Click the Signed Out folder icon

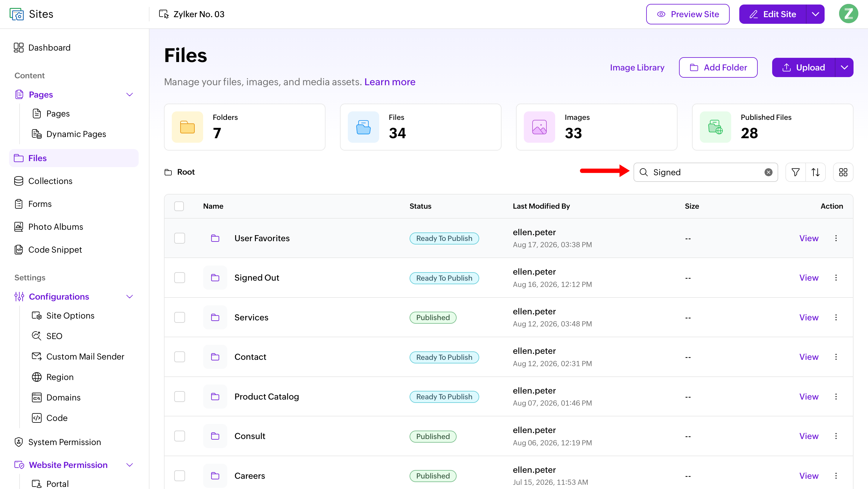(215, 278)
